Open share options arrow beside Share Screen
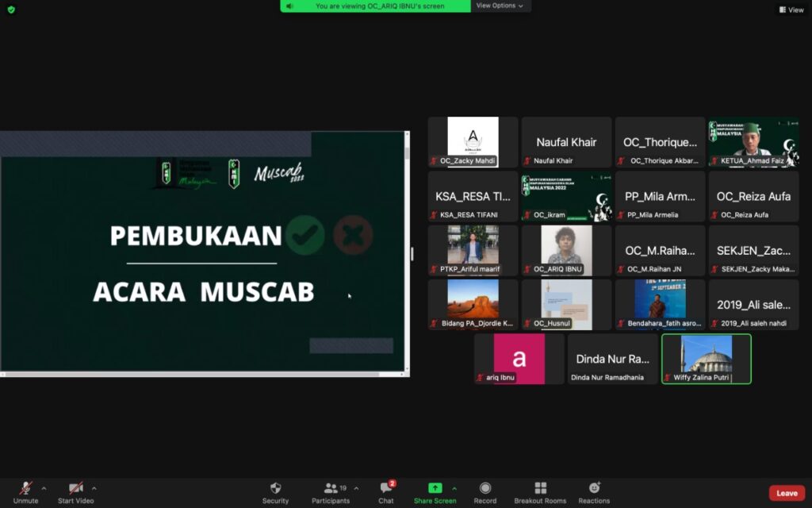812x508 pixels. (x=454, y=488)
